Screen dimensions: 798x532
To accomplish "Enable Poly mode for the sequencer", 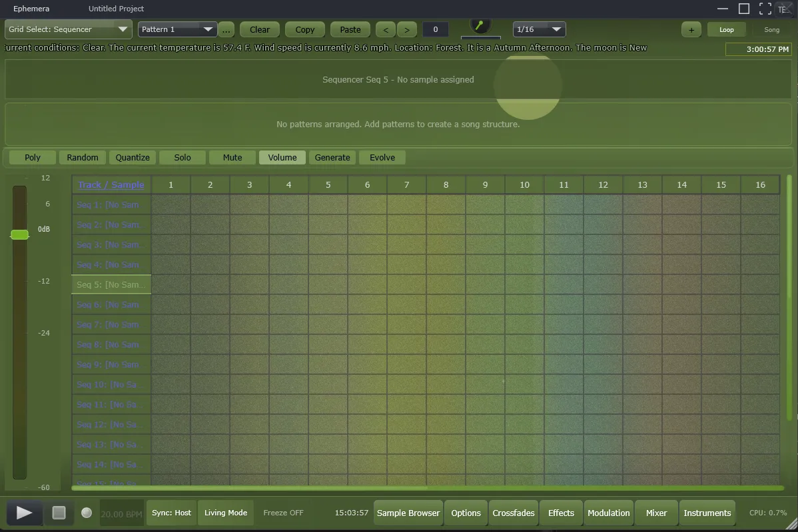I will point(31,157).
